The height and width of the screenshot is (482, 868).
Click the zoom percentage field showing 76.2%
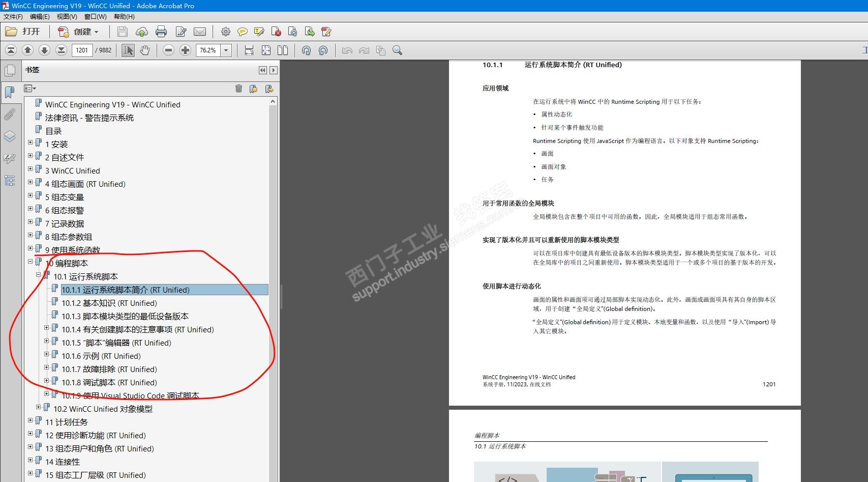[208, 50]
